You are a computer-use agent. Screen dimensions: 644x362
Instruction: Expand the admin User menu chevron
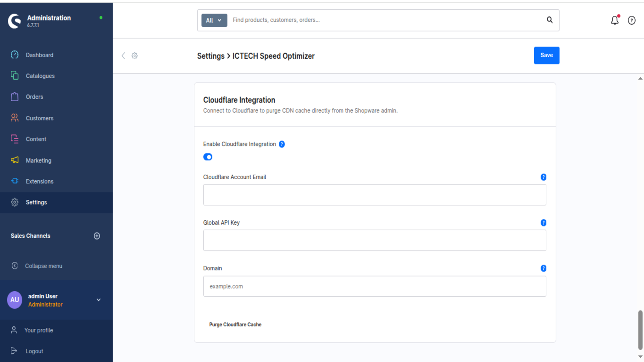[99, 300]
